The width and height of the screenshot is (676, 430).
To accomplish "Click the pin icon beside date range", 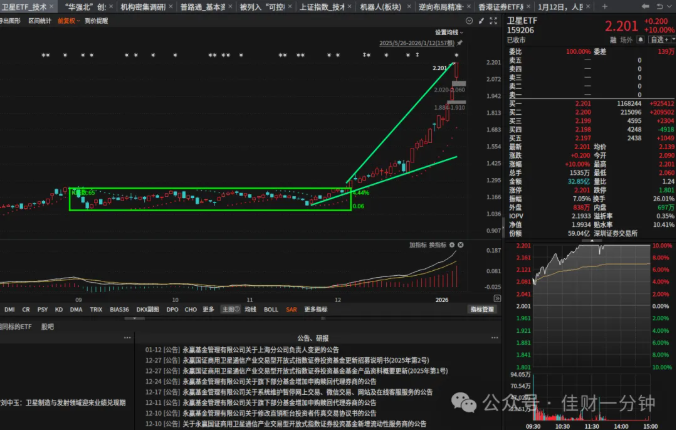I will [x=460, y=43].
